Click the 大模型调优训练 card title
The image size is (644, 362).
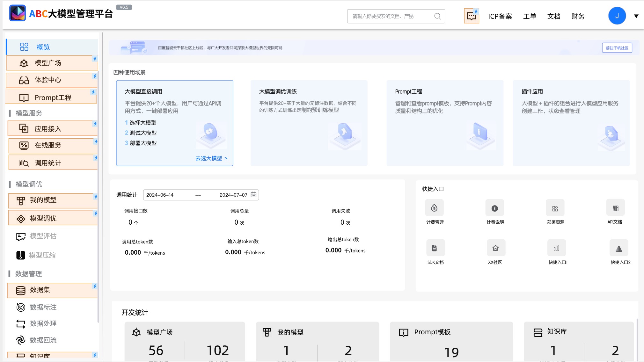point(278,91)
